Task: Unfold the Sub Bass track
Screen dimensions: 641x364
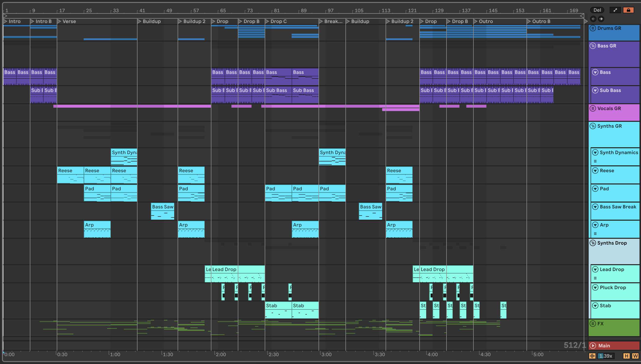Action: pyautogui.click(x=595, y=90)
